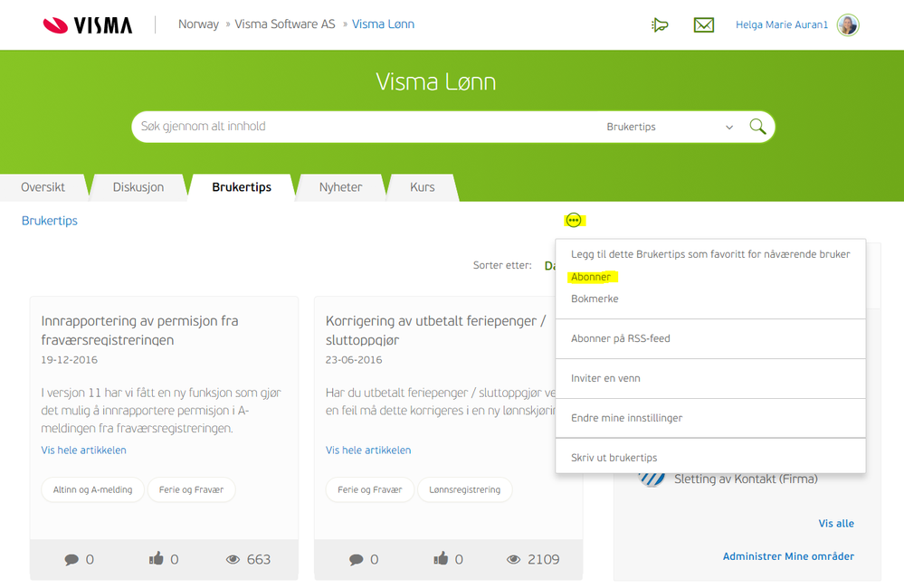Viewport: 904px width, 588px height.
Task: Click the Visma Lønn page heading
Action: (436, 81)
